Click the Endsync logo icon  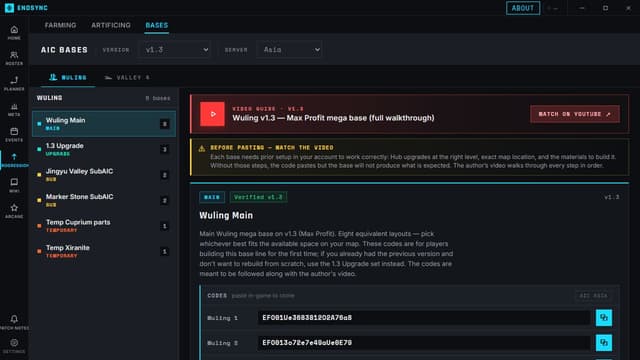tap(9, 8)
